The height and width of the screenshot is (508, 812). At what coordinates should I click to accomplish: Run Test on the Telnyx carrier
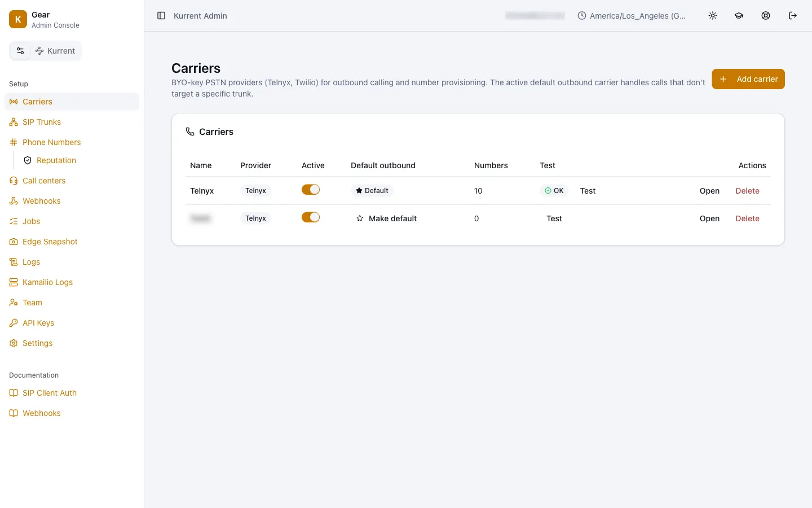tap(588, 191)
